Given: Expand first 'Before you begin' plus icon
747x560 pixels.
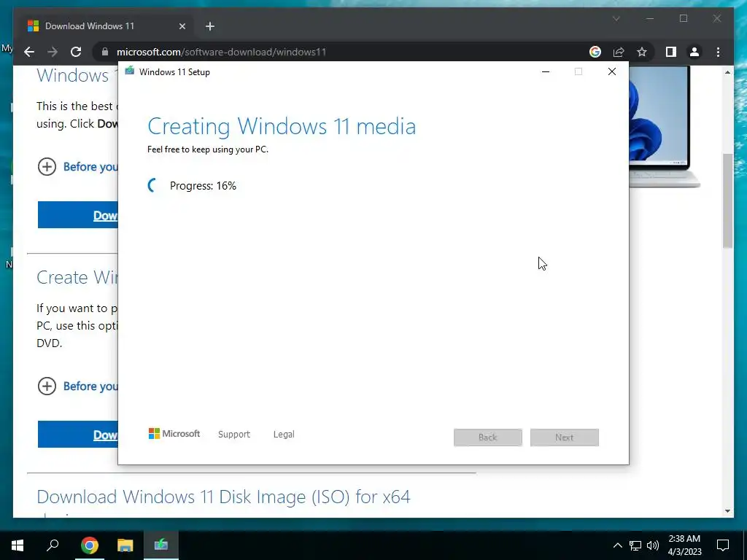Looking at the screenshot, I should click(x=47, y=167).
